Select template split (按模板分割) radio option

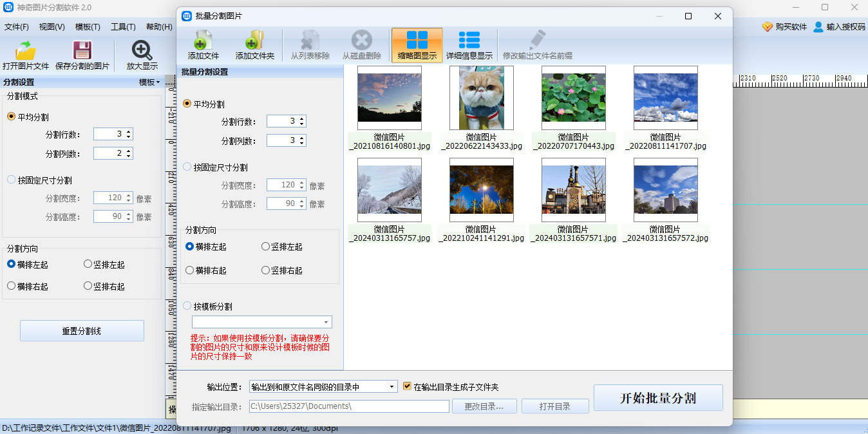(187, 307)
